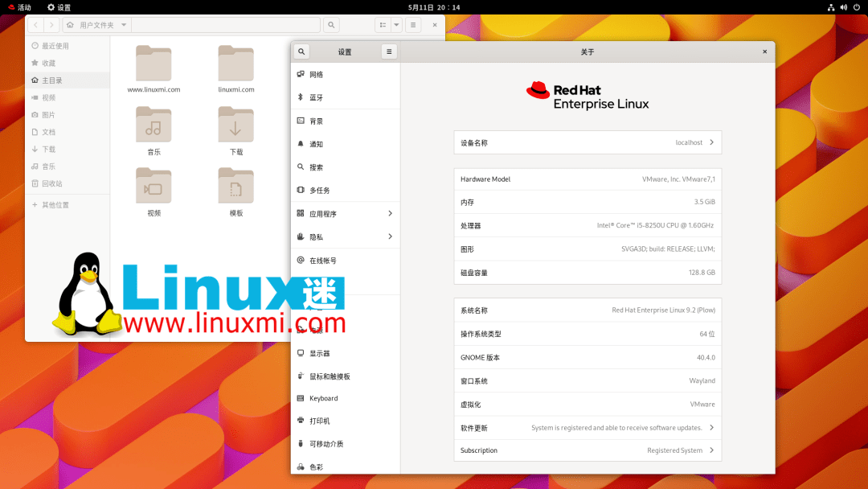Click 活动 Activities in top bar
This screenshot has height=489, width=868.
pyautogui.click(x=19, y=7)
